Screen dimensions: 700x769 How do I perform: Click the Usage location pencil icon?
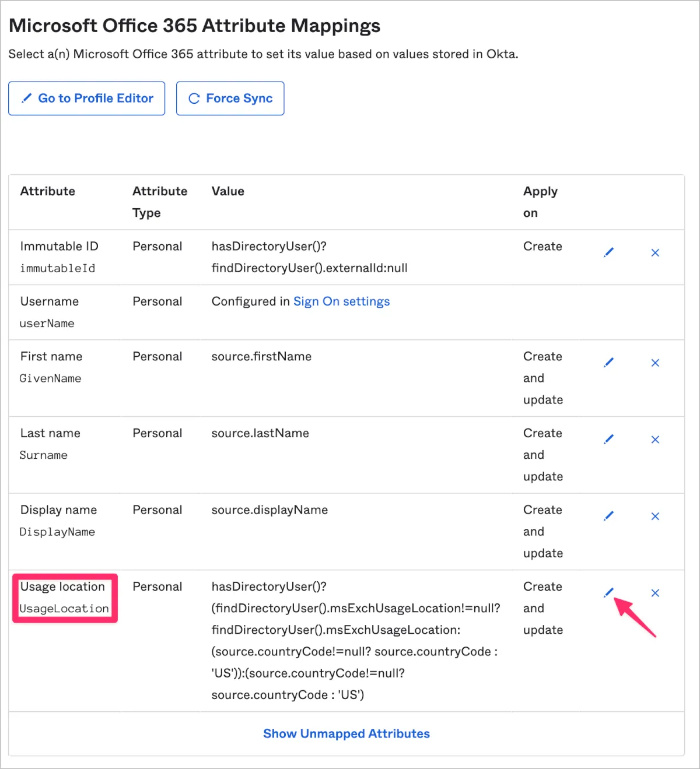pos(608,593)
